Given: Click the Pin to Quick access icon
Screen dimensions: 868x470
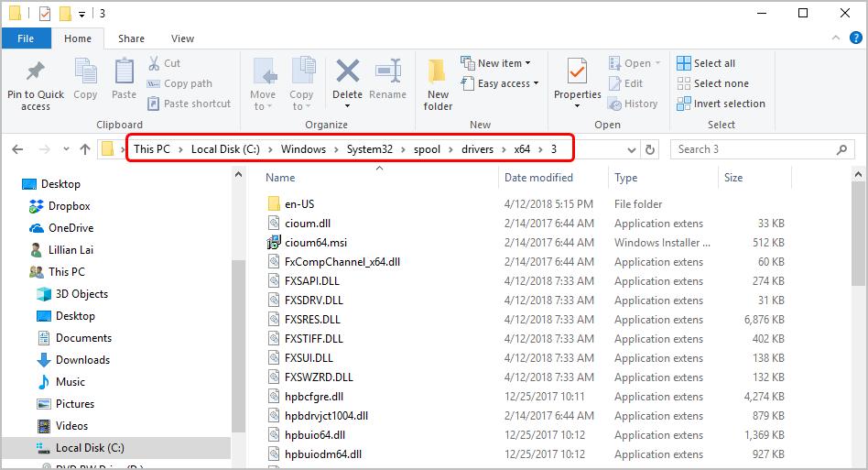Looking at the screenshot, I should (x=36, y=73).
